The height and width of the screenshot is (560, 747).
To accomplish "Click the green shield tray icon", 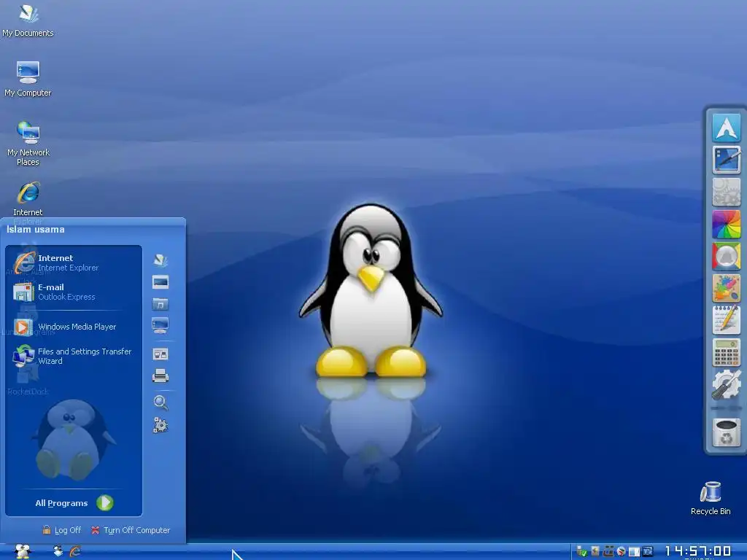I will click(x=581, y=551).
